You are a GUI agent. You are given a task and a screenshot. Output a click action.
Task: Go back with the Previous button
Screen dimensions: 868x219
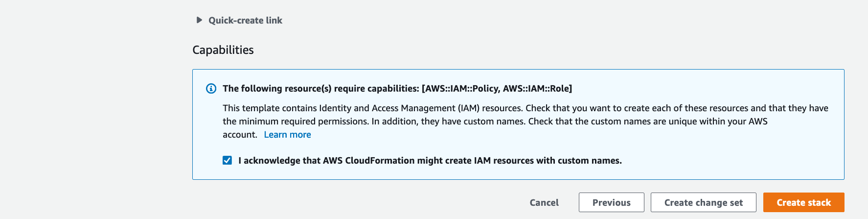tap(611, 202)
